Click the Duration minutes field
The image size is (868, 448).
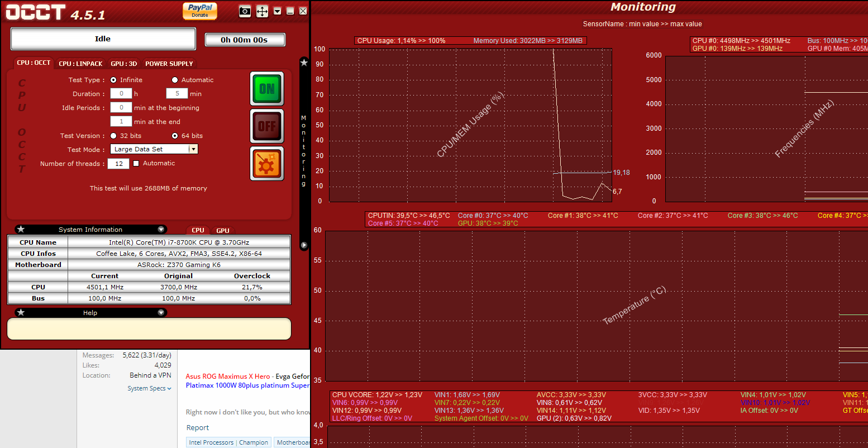177,93
